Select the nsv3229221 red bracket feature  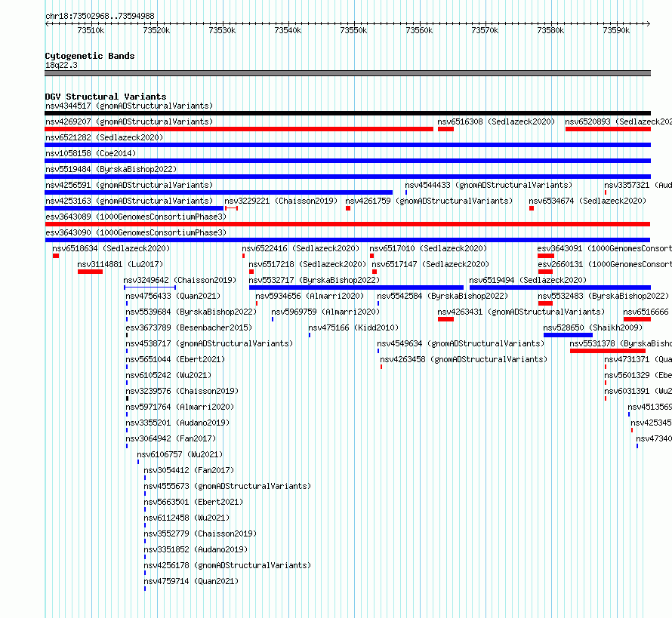click(232, 208)
